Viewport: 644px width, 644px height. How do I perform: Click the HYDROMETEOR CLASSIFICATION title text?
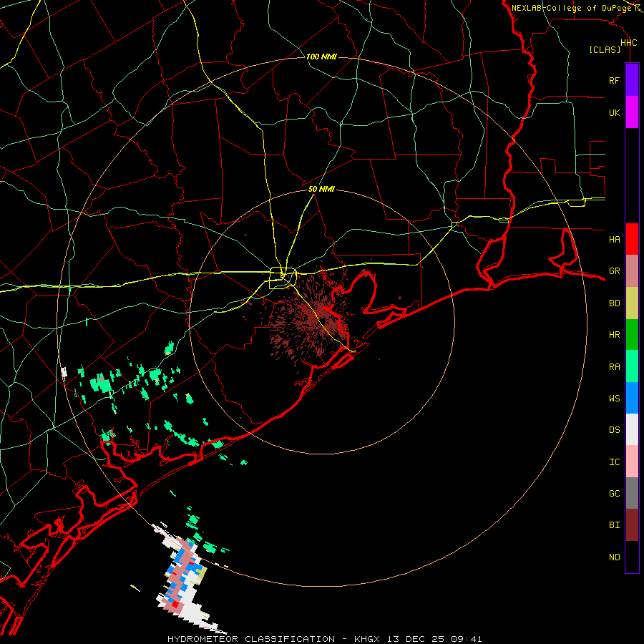251,639
